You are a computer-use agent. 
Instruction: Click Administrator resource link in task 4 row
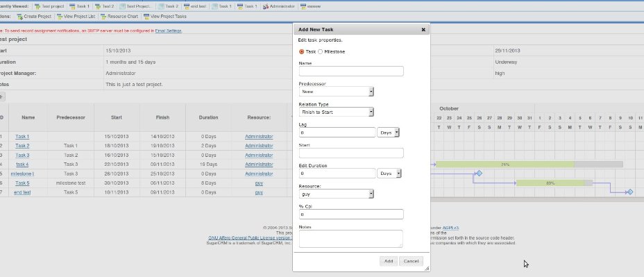tap(259, 165)
